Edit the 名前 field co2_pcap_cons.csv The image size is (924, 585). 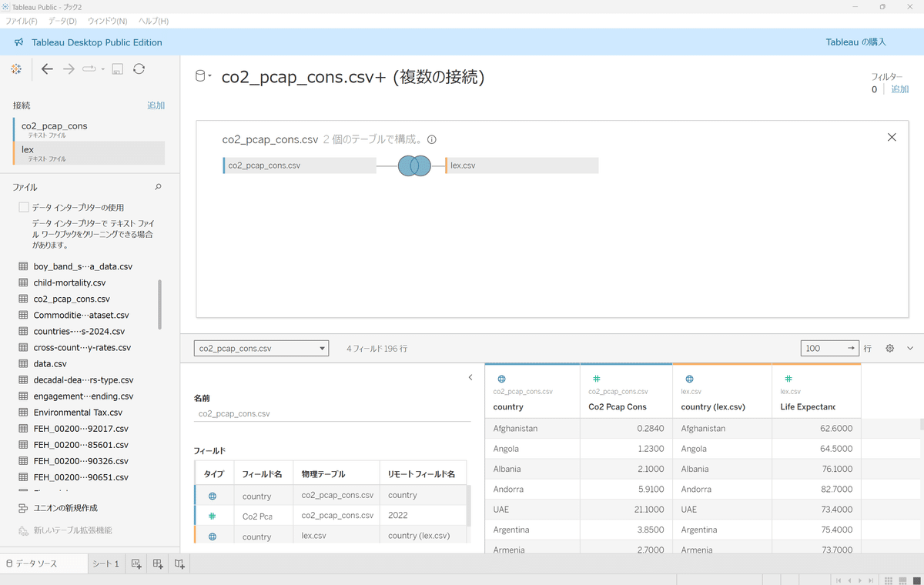click(332, 413)
